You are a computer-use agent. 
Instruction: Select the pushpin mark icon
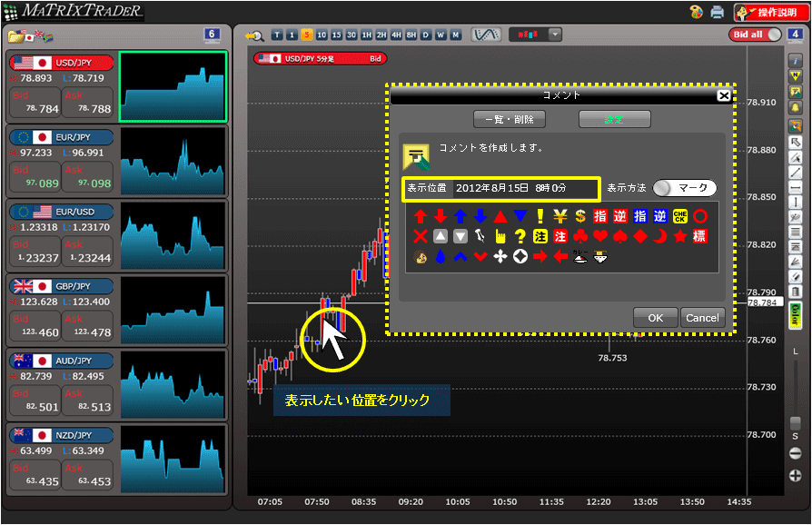pyautogui.click(x=480, y=236)
